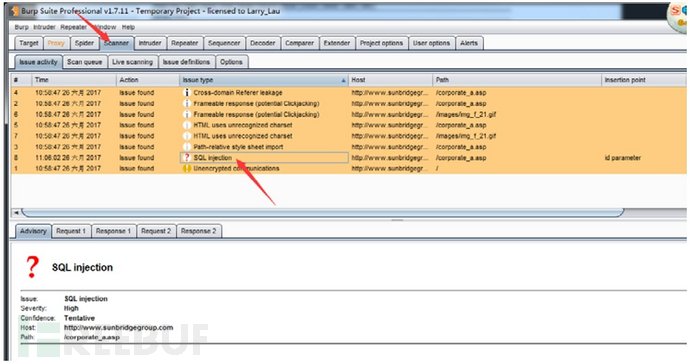Screen dimensions: 690x364
Task: Sort by the Time column header
Action: coord(73,80)
